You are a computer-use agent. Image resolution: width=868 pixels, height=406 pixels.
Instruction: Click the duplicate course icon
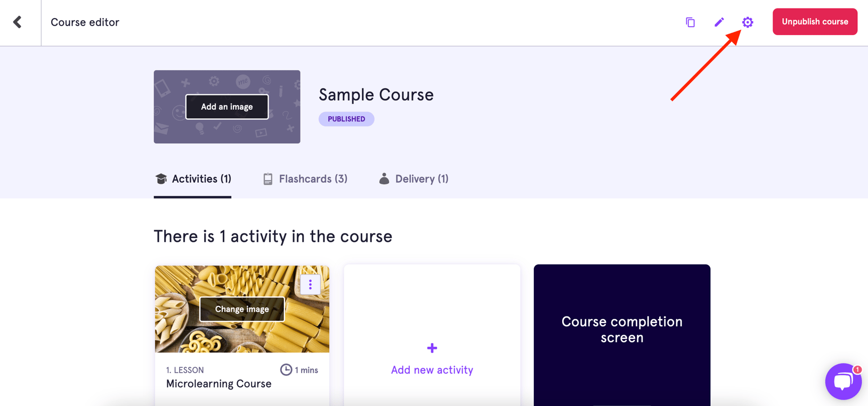(691, 22)
